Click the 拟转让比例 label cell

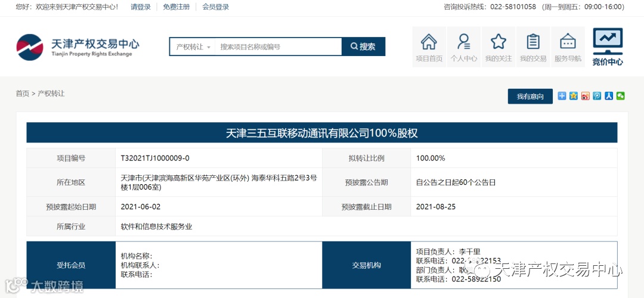point(366,158)
